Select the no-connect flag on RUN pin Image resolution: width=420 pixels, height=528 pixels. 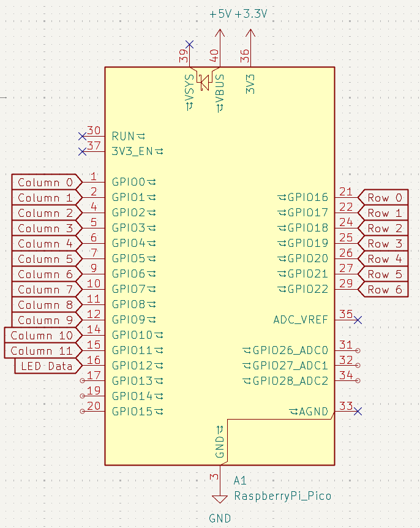tap(83, 135)
